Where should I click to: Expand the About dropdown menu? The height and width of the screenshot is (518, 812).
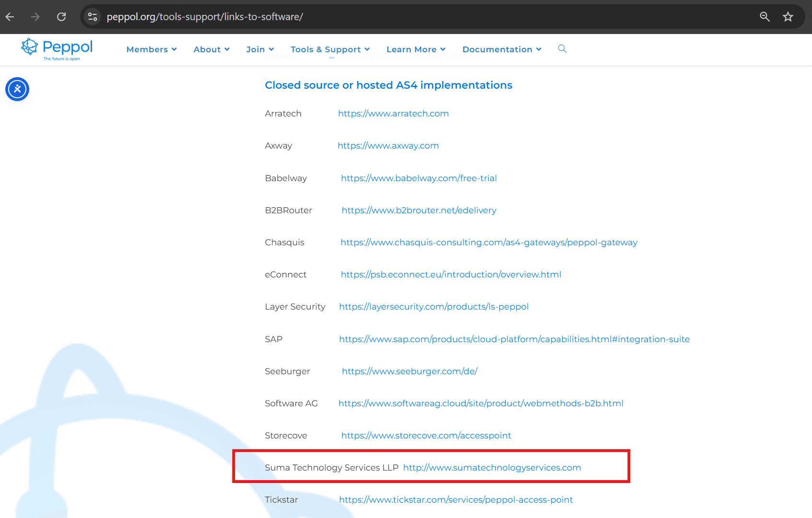[x=212, y=49]
